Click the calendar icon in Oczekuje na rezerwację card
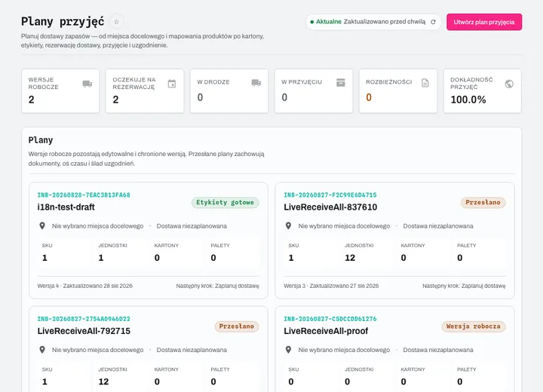The width and height of the screenshot is (543, 392). pyautogui.click(x=172, y=84)
